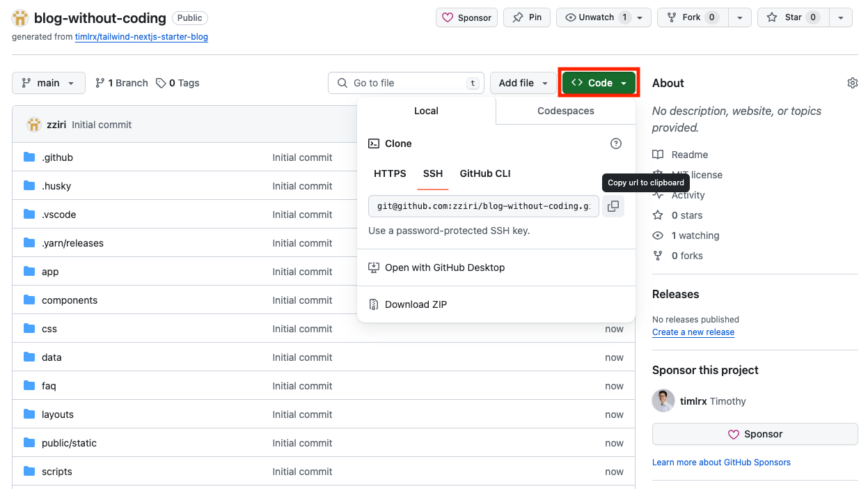
Task: Click the branch icon beside 1 Branch
Action: (100, 83)
